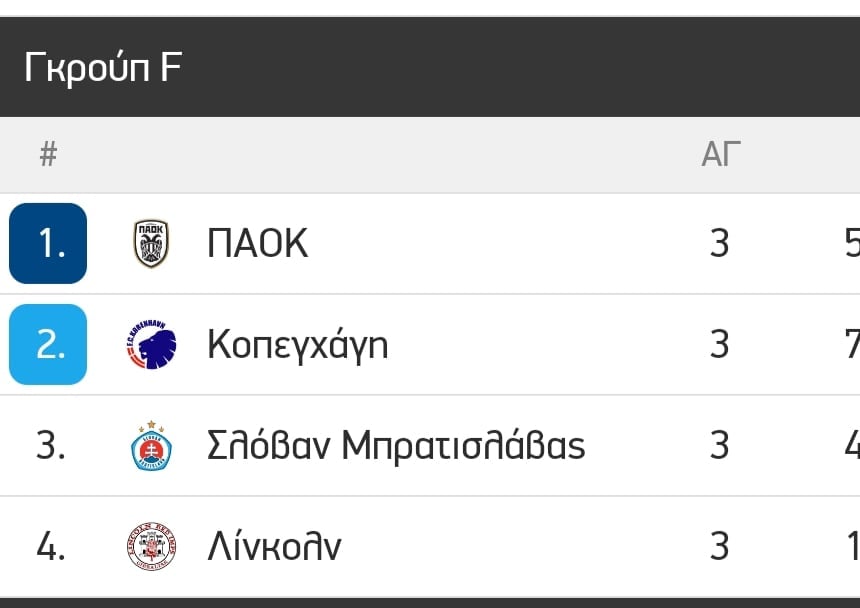This screenshot has width=860, height=608.
Task: Open the ΠΑΟΚ team name link
Action: coord(257,243)
